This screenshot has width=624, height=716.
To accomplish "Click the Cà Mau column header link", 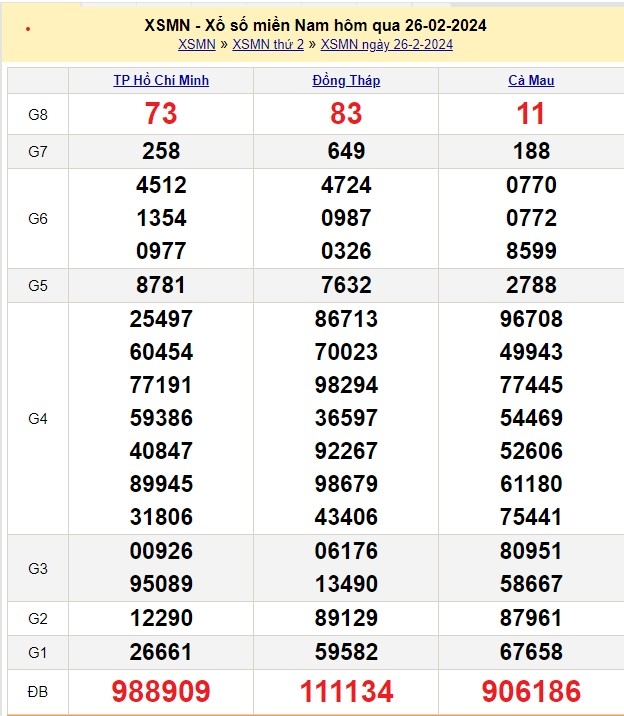I will (x=530, y=81).
